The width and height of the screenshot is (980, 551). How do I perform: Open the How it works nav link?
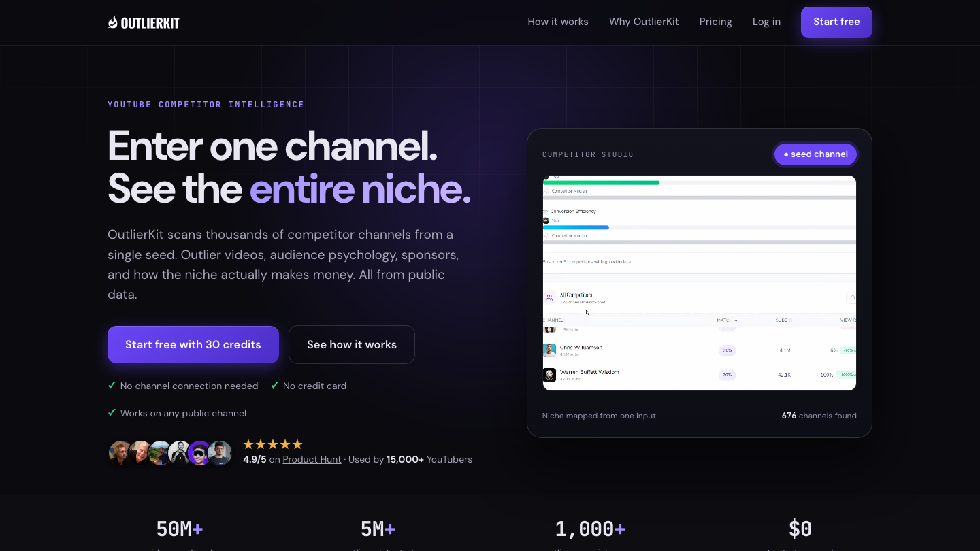pos(558,22)
